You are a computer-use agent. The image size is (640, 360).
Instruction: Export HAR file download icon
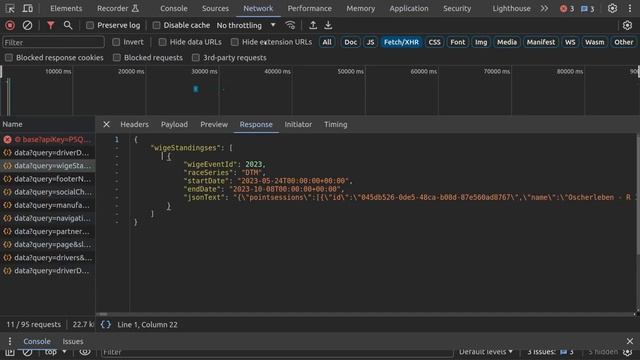(328, 25)
